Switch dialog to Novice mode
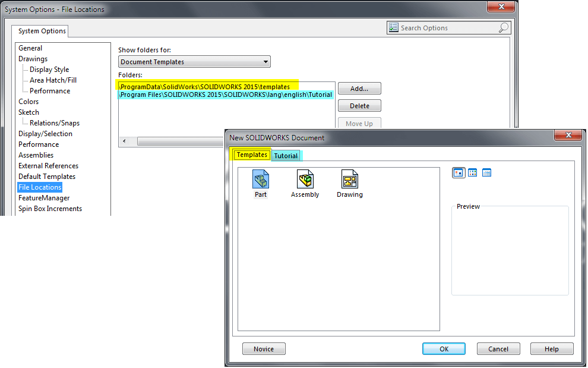 click(264, 348)
